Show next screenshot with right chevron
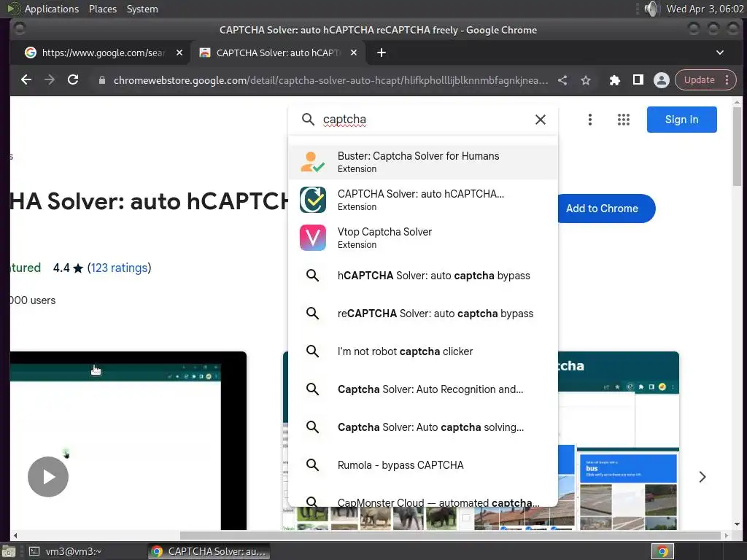Screen dimensions: 747x560 pyautogui.click(x=703, y=477)
